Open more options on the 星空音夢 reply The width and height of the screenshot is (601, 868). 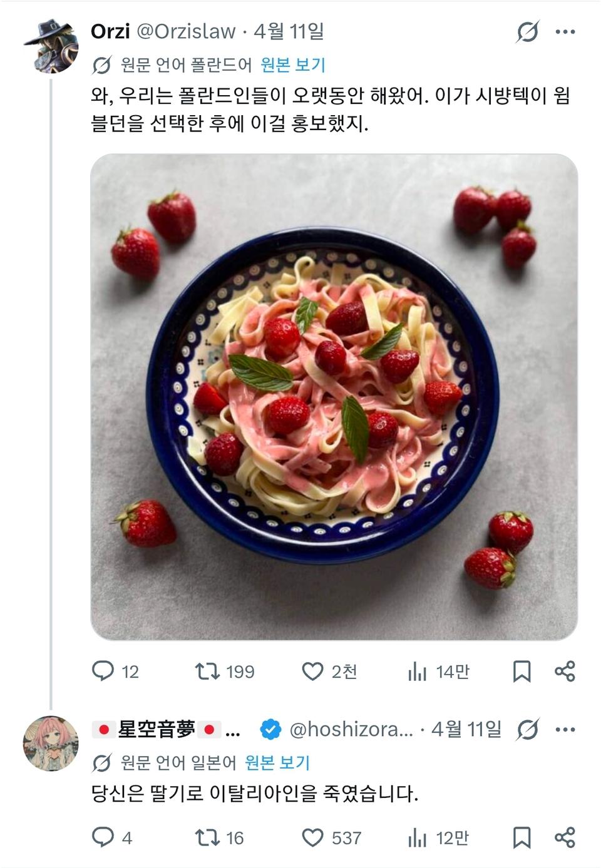[x=565, y=729]
